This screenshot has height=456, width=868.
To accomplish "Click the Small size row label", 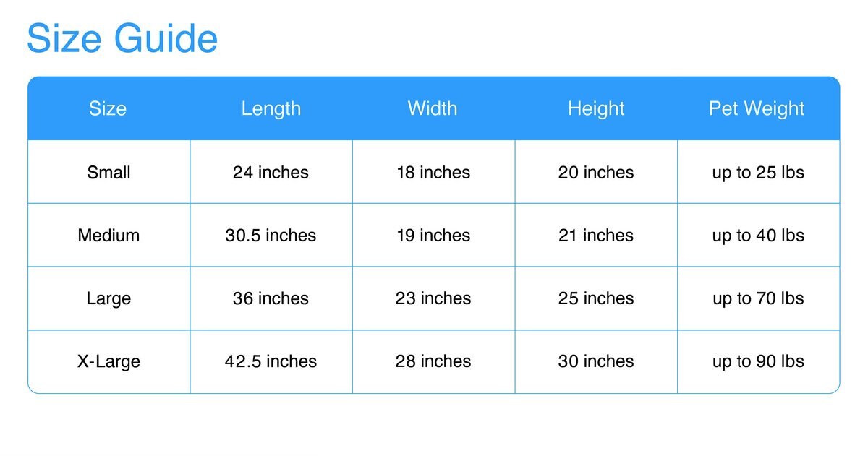I will 109,173.
